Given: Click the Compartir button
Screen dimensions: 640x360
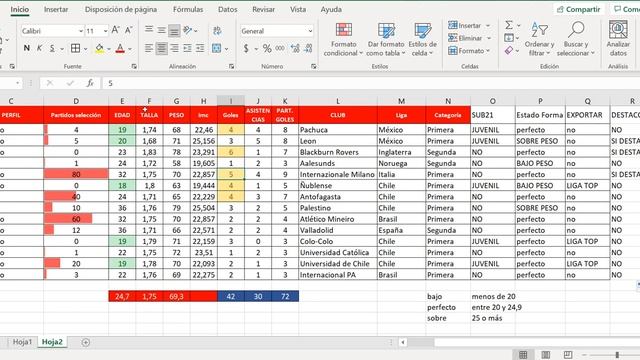Looking at the screenshot, I should (x=579, y=9).
